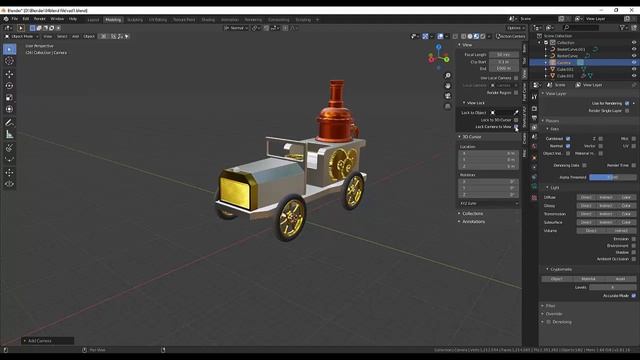The width and height of the screenshot is (640, 360).
Task: Toggle Render Region checkbox
Action: point(516,93)
